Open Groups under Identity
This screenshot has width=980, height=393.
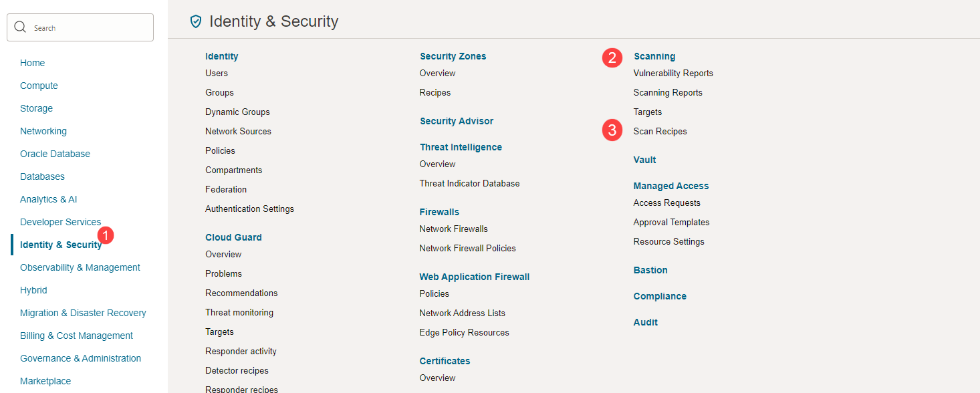click(x=219, y=92)
